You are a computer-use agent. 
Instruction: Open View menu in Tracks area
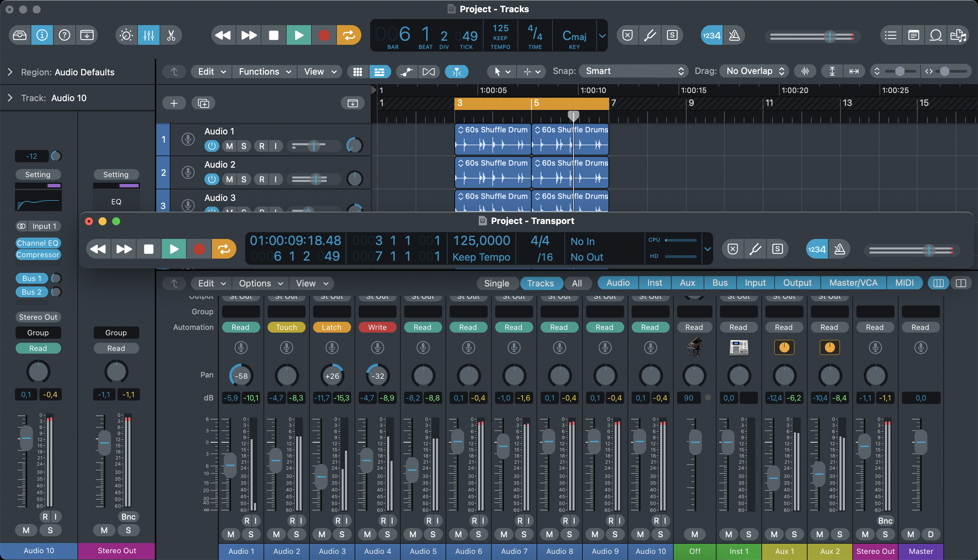tap(320, 72)
